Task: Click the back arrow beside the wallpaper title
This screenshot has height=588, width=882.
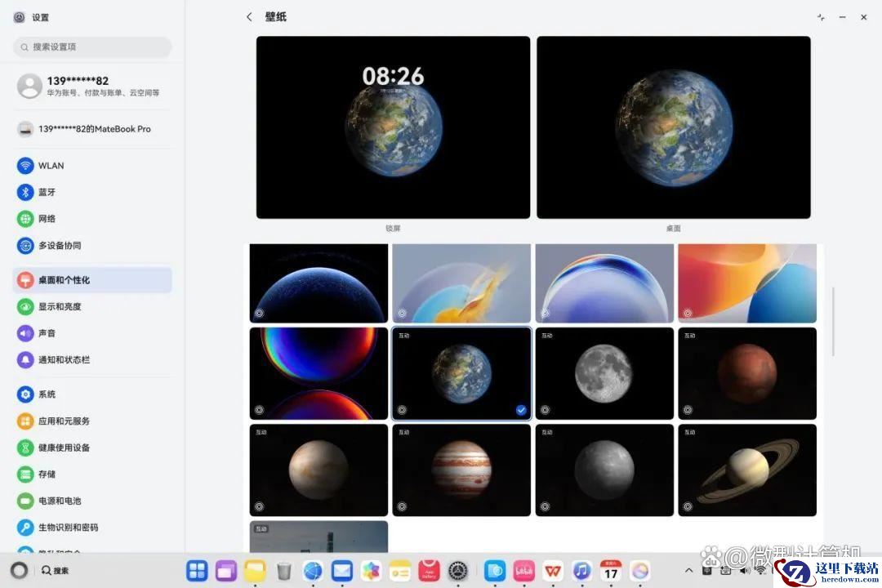Action: [x=249, y=17]
